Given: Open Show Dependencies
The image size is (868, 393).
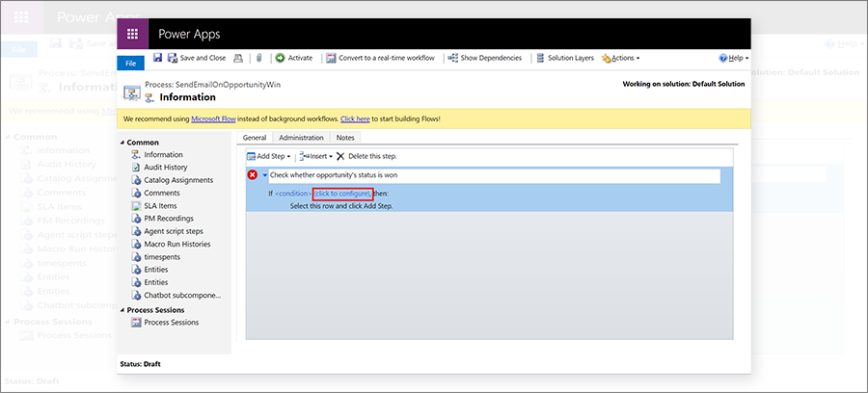Looking at the screenshot, I should (484, 58).
